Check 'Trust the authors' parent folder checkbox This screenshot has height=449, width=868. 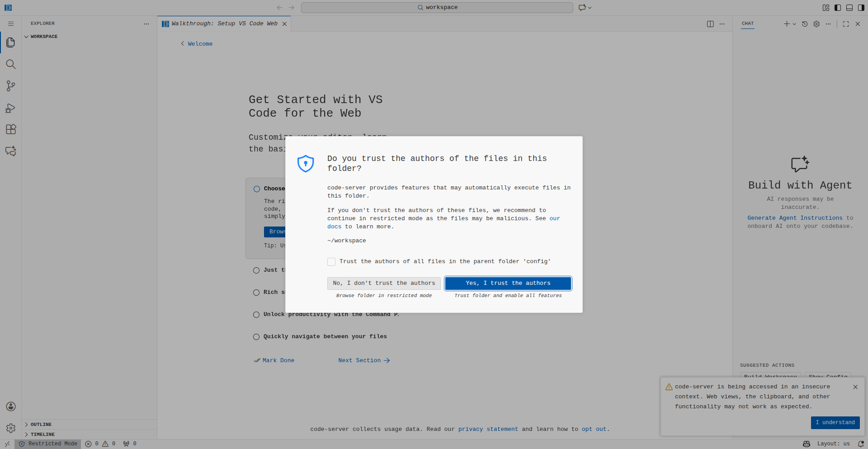[331, 262]
